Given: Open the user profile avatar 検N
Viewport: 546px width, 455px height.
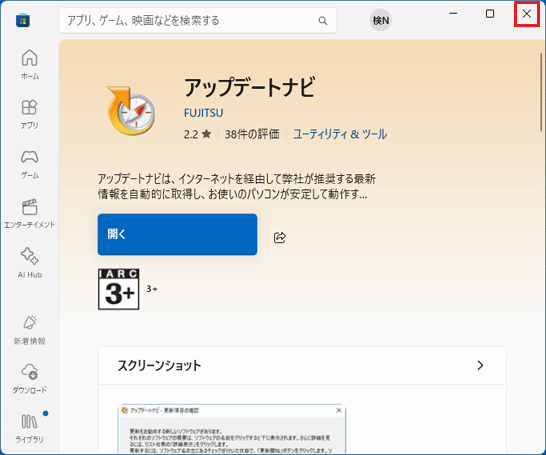Looking at the screenshot, I should 380,20.
